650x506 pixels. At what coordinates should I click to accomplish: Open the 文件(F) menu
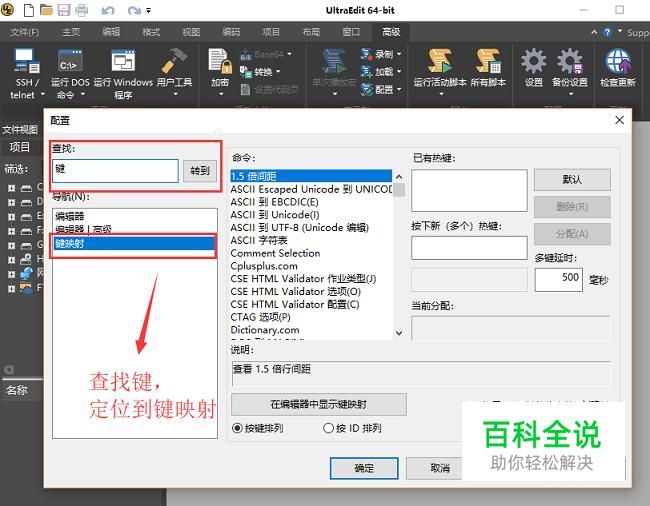point(24,32)
